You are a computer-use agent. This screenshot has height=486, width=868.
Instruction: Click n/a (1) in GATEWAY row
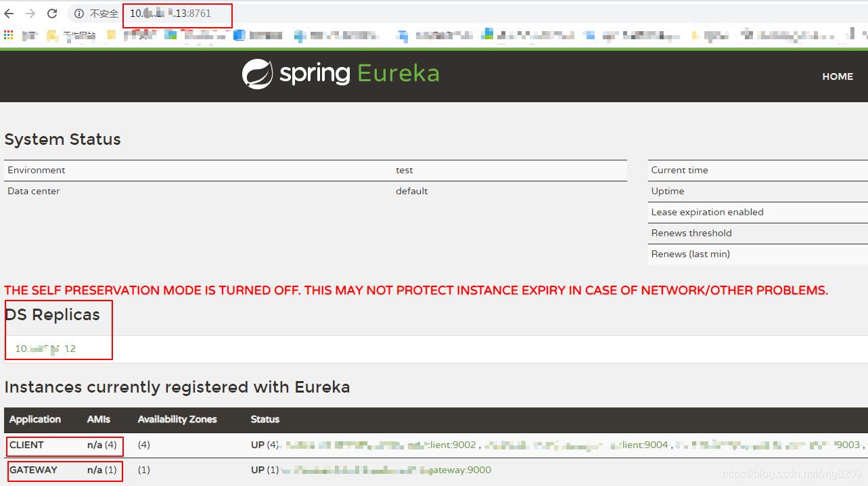(102, 470)
